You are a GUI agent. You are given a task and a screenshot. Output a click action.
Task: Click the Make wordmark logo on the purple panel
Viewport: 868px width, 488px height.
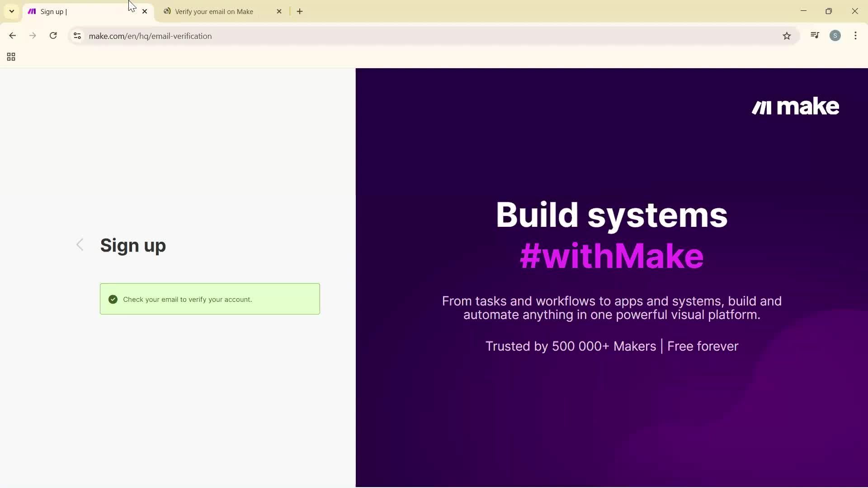[795, 107]
